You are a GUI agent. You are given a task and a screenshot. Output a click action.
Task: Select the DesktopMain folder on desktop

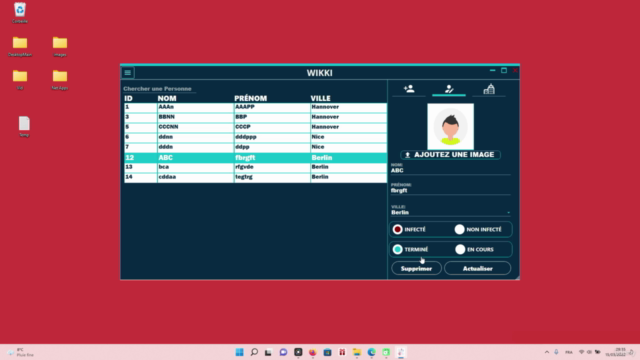click(x=20, y=46)
